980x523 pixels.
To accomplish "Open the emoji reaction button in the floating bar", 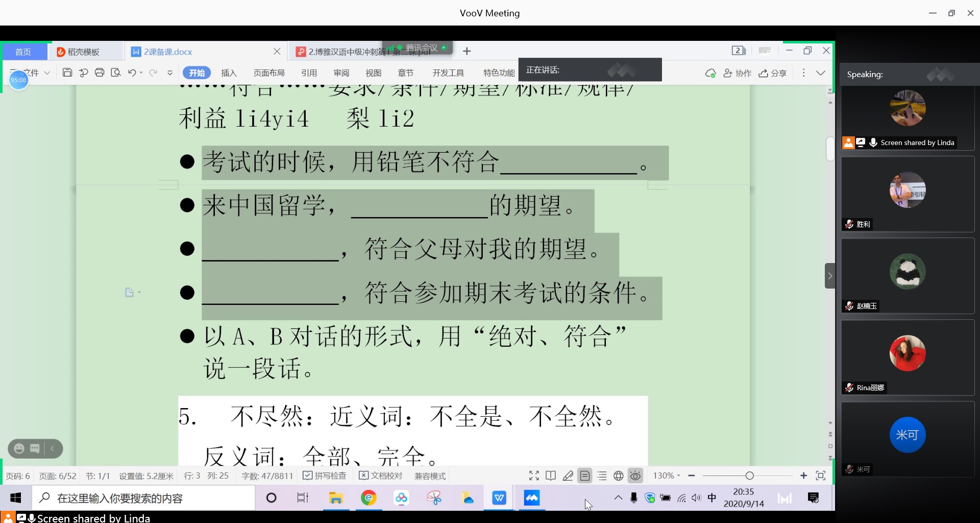I will (x=19, y=448).
